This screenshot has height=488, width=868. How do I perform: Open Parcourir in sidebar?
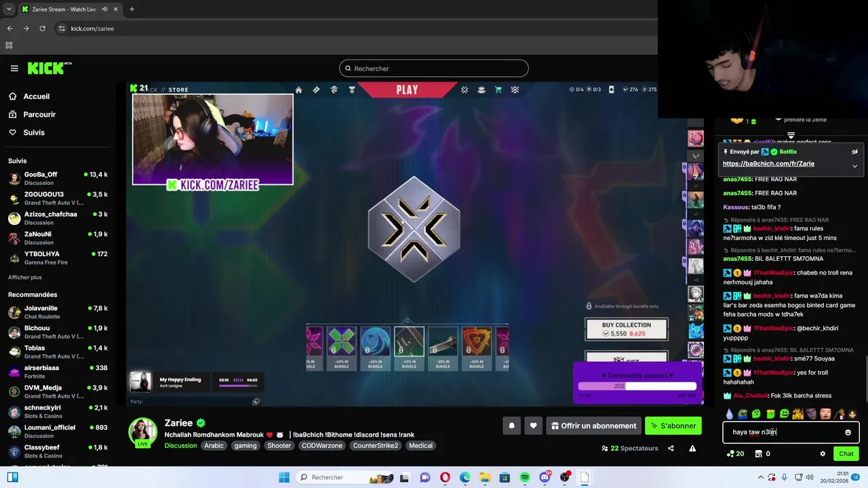click(39, 115)
